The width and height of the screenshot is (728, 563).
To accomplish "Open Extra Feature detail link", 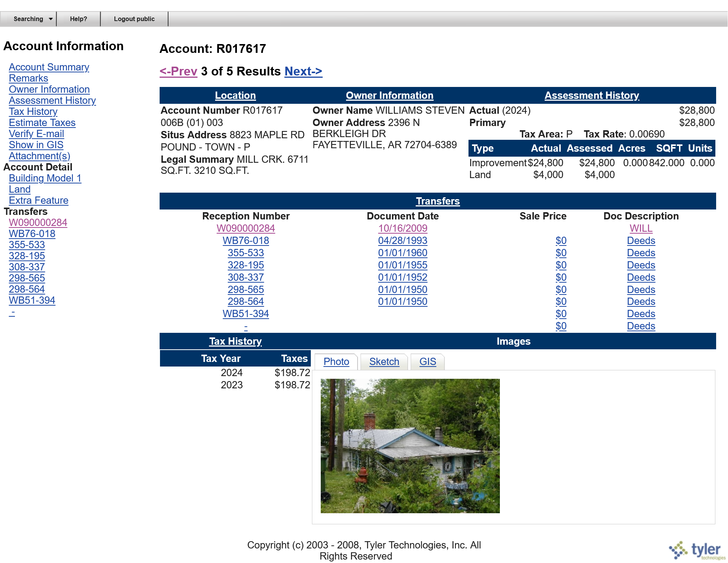I will click(39, 200).
